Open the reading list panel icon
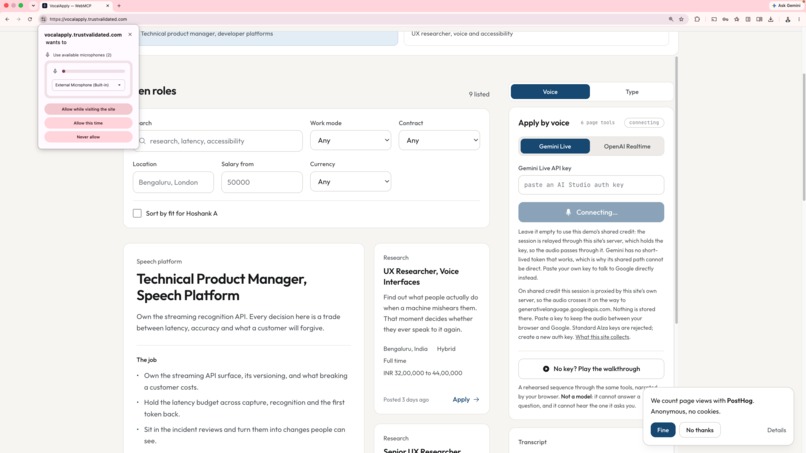 [x=748, y=19]
